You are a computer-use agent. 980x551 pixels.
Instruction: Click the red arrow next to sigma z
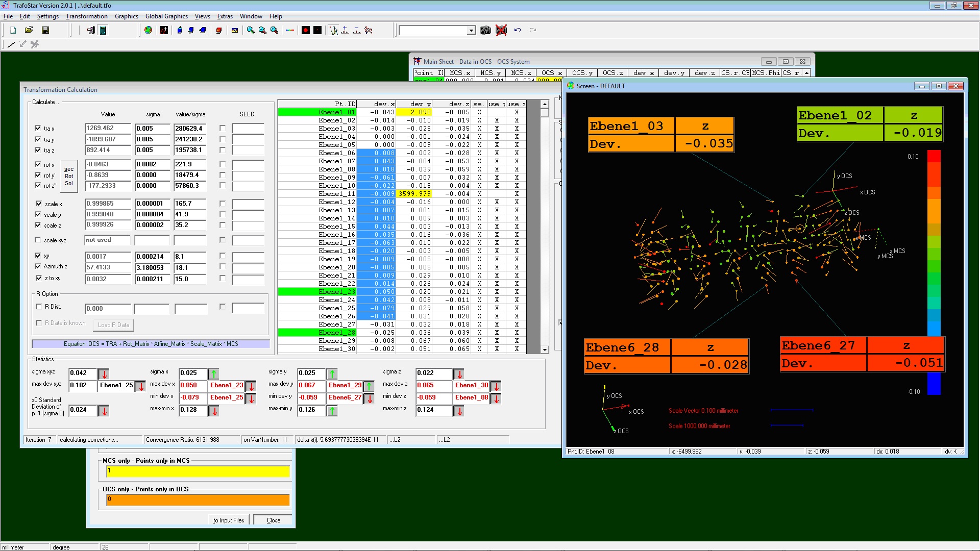459,374
